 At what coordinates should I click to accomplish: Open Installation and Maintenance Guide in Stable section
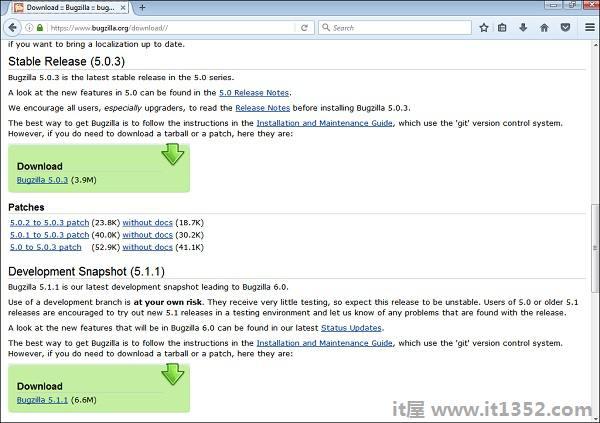tap(324, 123)
